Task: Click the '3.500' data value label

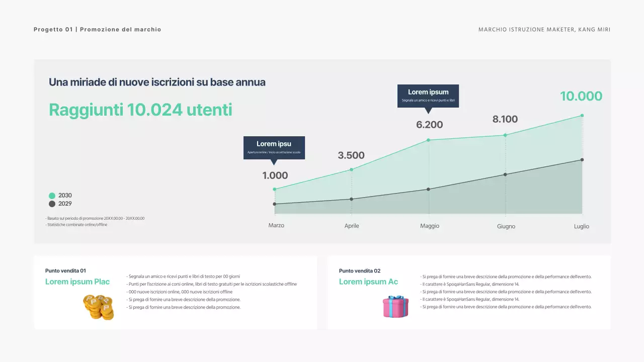Action: [351, 155]
